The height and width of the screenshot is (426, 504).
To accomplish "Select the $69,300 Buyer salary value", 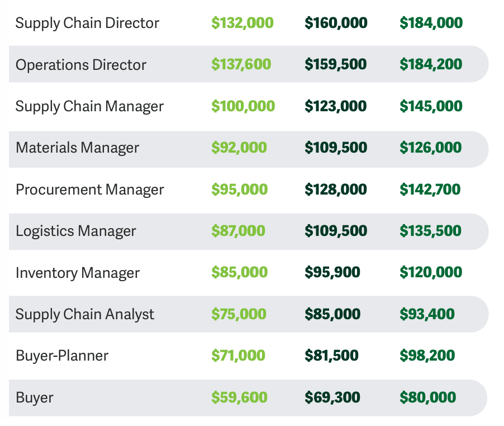I will (332, 397).
